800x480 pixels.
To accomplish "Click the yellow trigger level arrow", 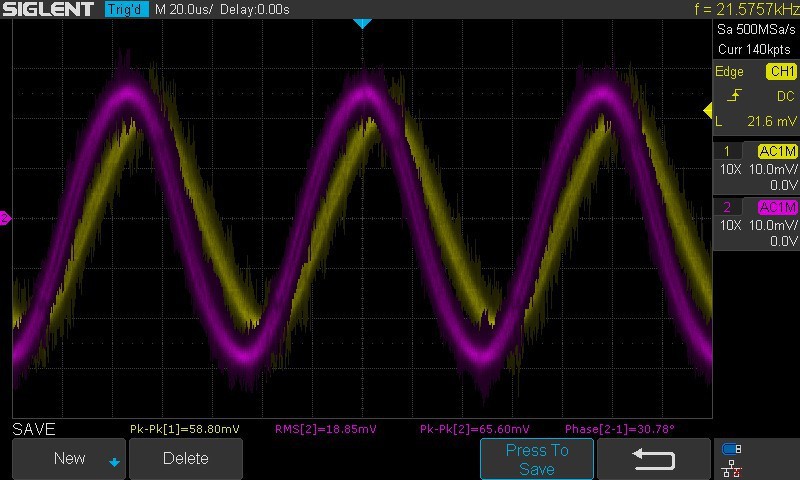I will tap(708, 110).
